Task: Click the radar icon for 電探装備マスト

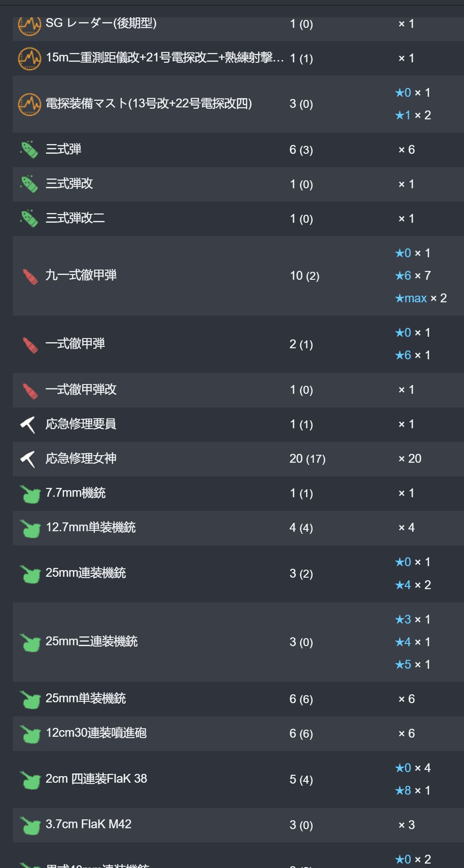Action: 30,104
